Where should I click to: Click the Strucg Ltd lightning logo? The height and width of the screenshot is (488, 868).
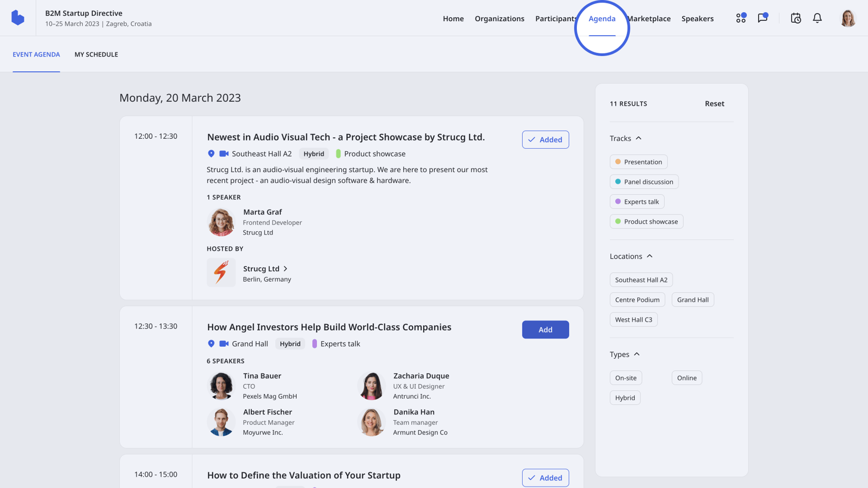coord(221,273)
